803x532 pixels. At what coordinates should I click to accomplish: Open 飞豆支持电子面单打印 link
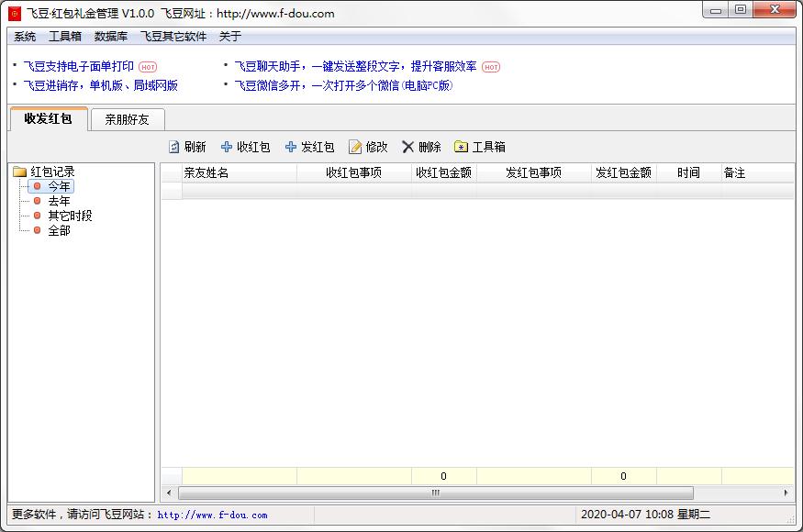78,67
